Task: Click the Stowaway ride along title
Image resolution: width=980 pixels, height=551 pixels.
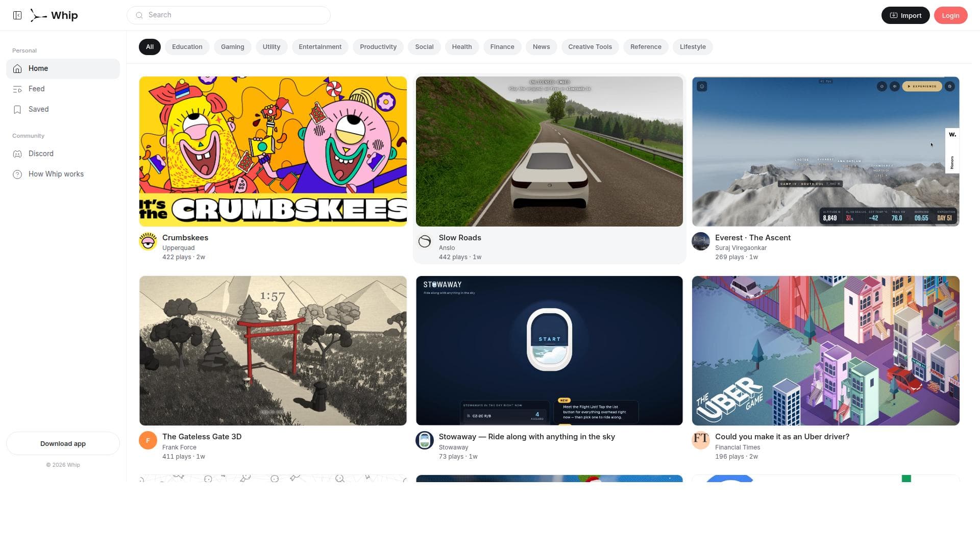Action: point(527,437)
